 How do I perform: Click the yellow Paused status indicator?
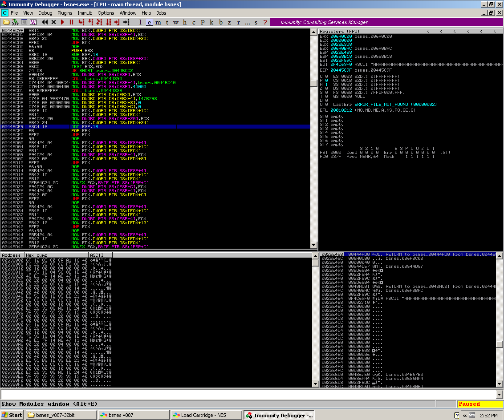click(x=480, y=404)
